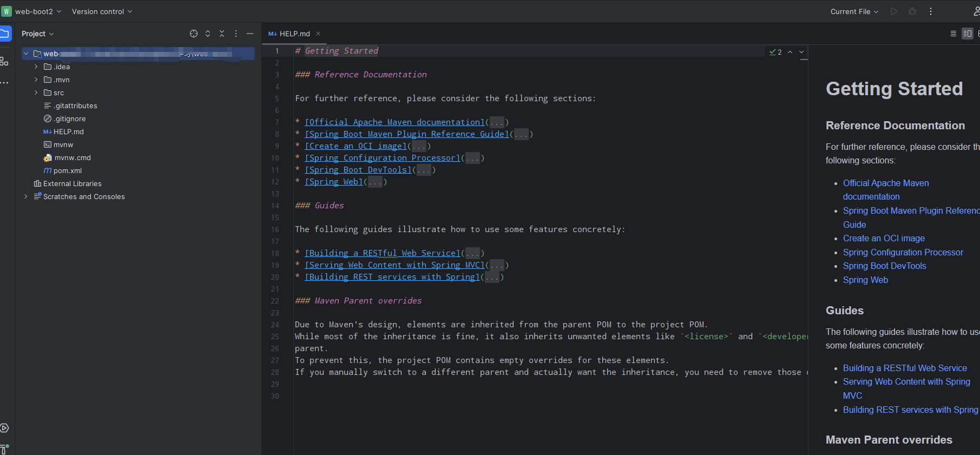Switch to Editor only view icon
The width and height of the screenshot is (980, 455).
pos(953,34)
